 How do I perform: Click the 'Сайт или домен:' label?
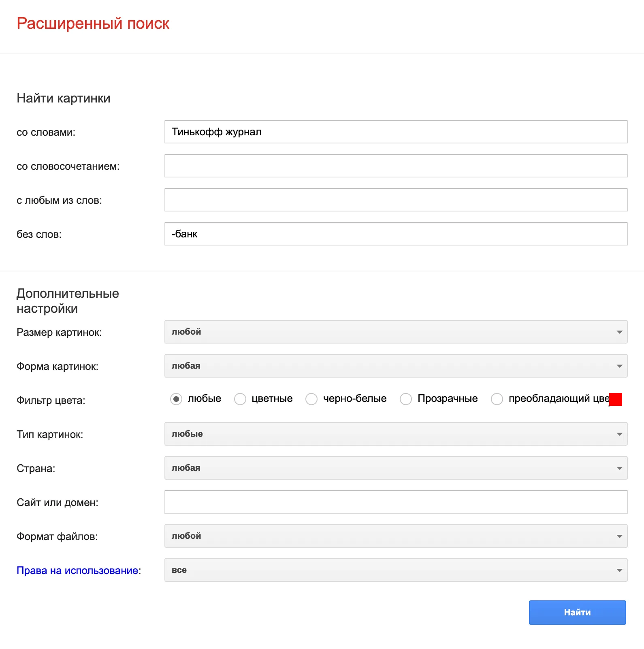point(58,502)
